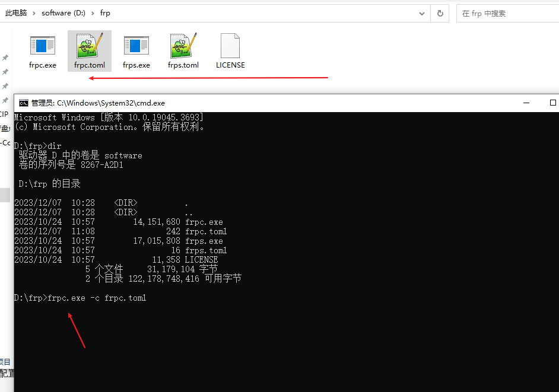Image resolution: width=559 pixels, height=392 pixels.
Task: Select the -Cc item in the left sidebar
Action: pyautogui.click(x=5, y=143)
